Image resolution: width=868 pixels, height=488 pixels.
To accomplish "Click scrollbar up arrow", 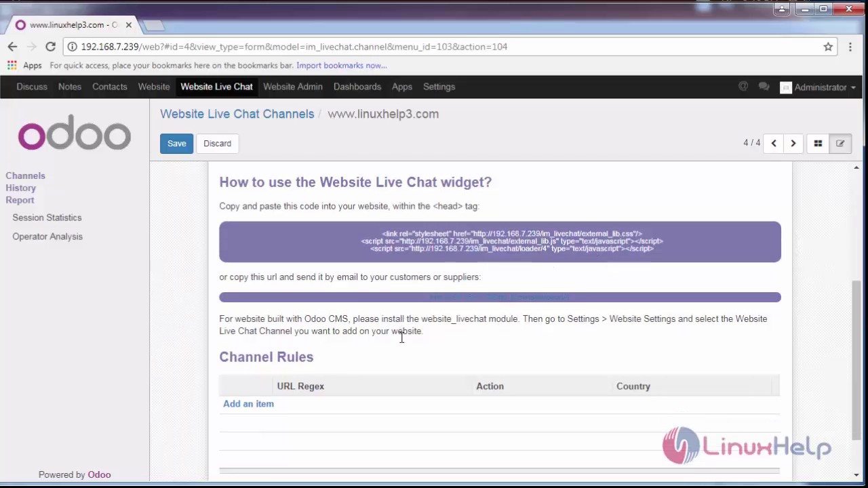I will pos(856,167).
